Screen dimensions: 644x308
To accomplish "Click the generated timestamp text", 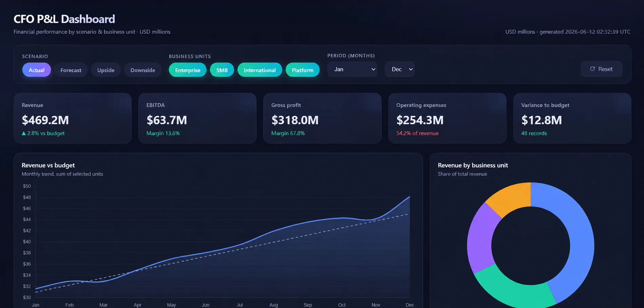I will [x=585, y=32].
